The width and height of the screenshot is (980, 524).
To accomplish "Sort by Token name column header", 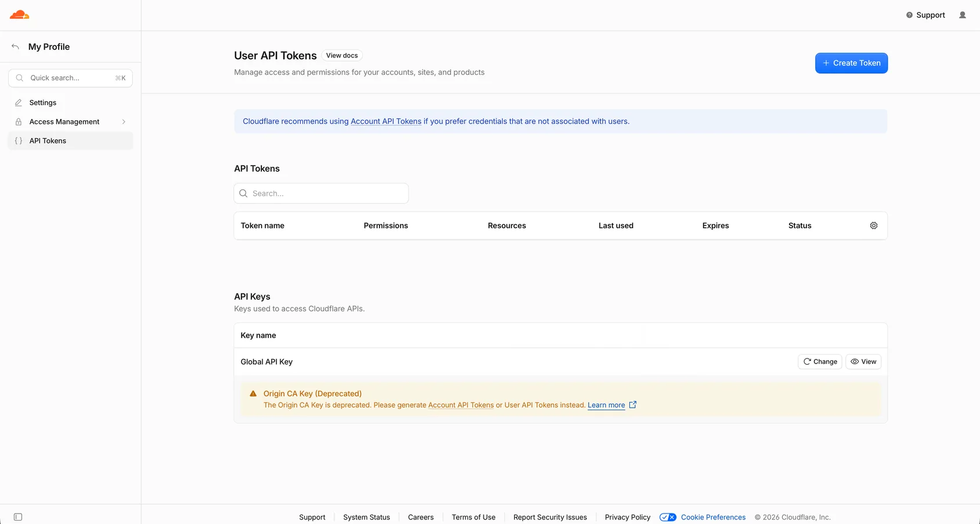I will (x=262, y=225).
